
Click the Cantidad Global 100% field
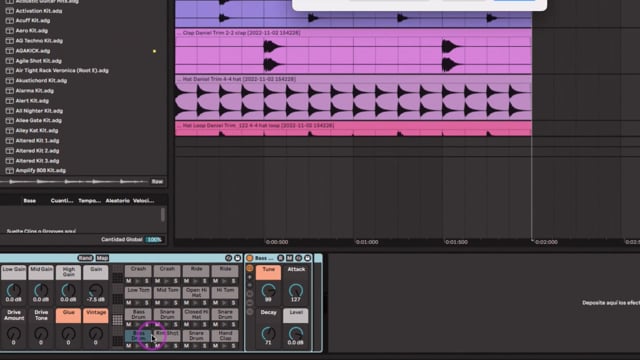[x=154, y=240]
